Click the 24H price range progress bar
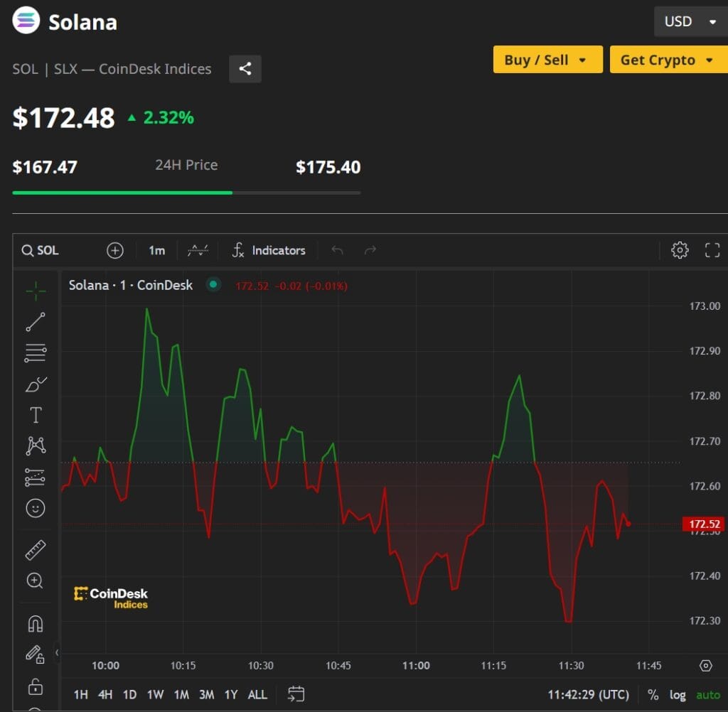 (x=186, y=192)
